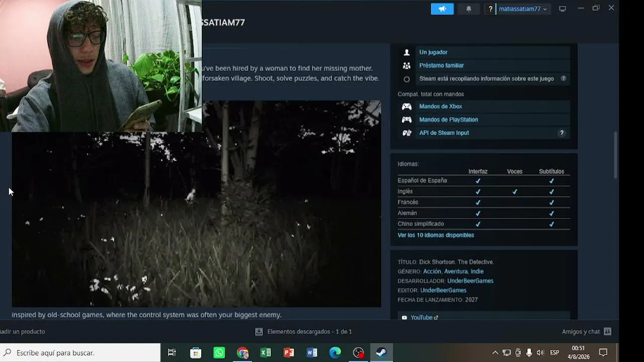
Task: Select the Chino simplificado language row
Action: pos(484,224)
